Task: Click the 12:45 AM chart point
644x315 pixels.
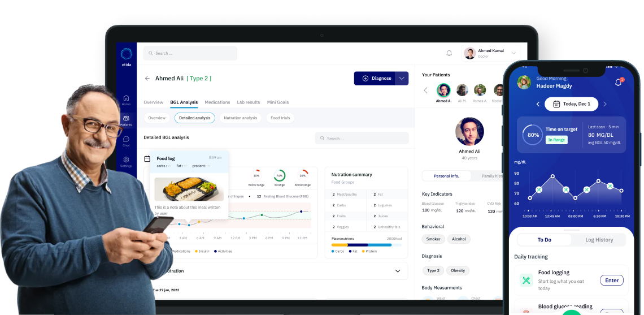Action: click(552, 176)
